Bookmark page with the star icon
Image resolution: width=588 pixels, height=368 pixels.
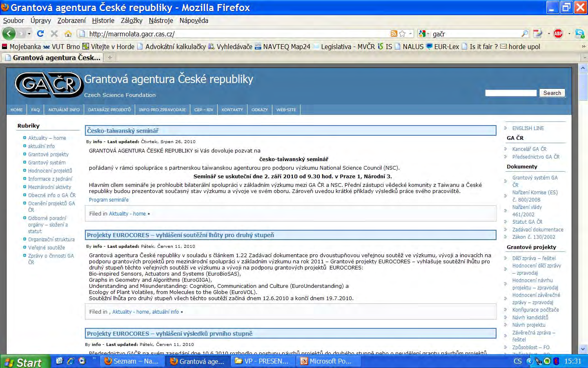point(402,34)
